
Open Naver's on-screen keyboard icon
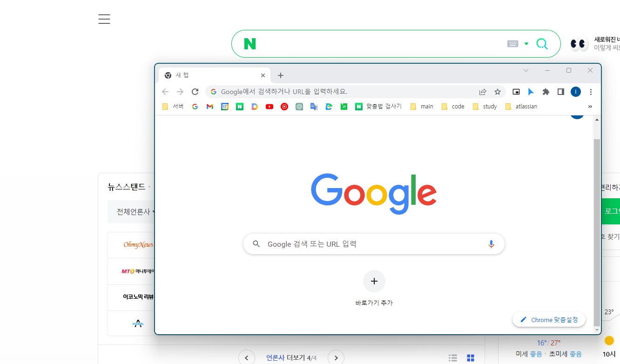tap(512, 44)
